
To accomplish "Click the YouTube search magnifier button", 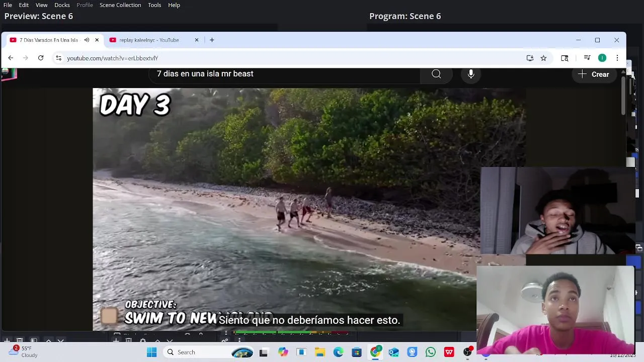I will (436, 74).
